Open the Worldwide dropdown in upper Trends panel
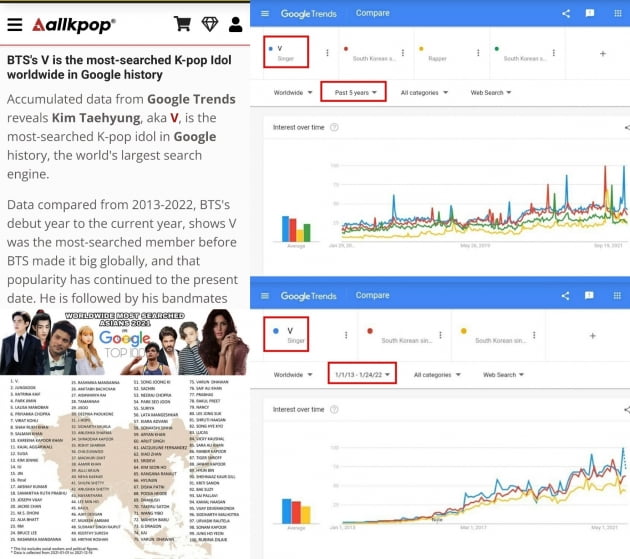 coord(292,92)
